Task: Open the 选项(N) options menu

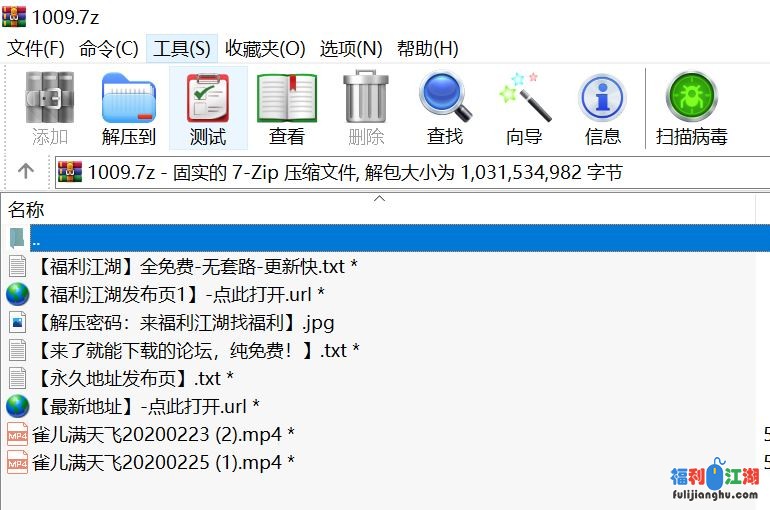Action: coord(351,48)
